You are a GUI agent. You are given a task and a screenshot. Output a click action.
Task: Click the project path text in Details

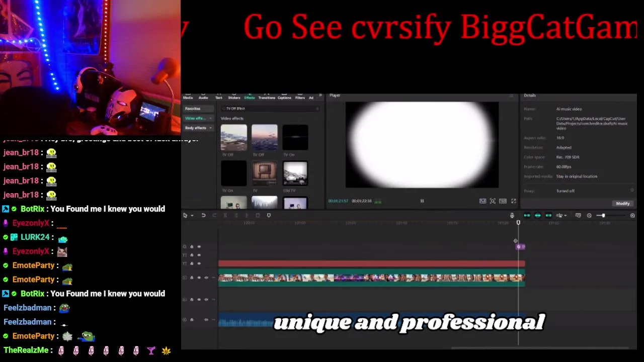592,123
